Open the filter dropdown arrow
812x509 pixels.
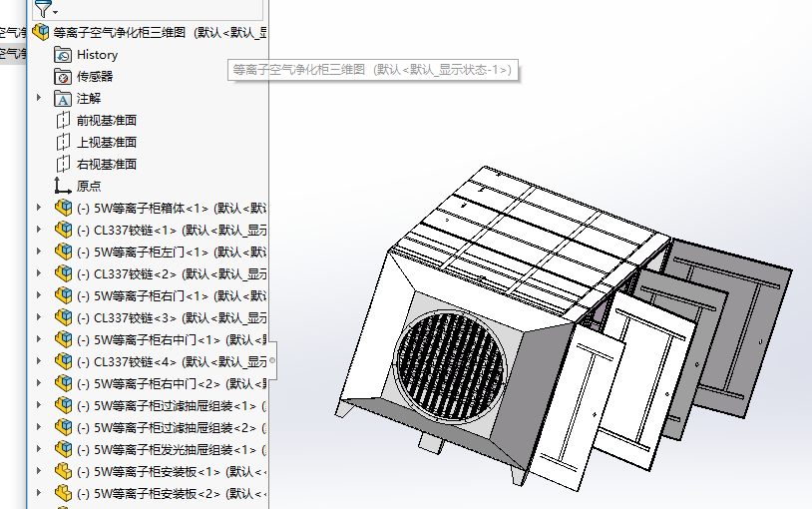[56, 12]
